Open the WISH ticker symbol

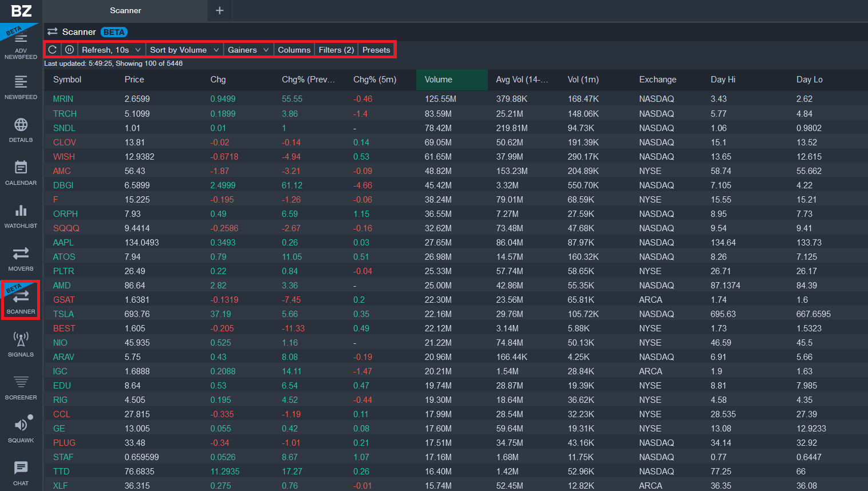[x=64, y=157]
